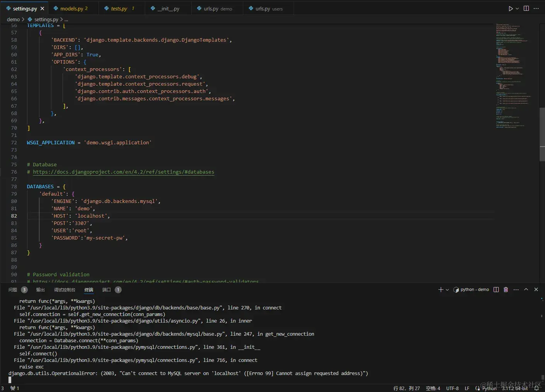The image size is (545, 392).
Task: Click OperationalError message in terminal
Action: click(x=188, y=373)
